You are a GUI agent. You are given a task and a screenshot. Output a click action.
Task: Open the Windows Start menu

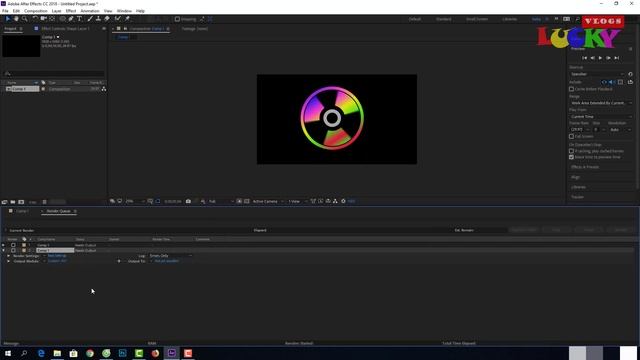pos(8,353)
